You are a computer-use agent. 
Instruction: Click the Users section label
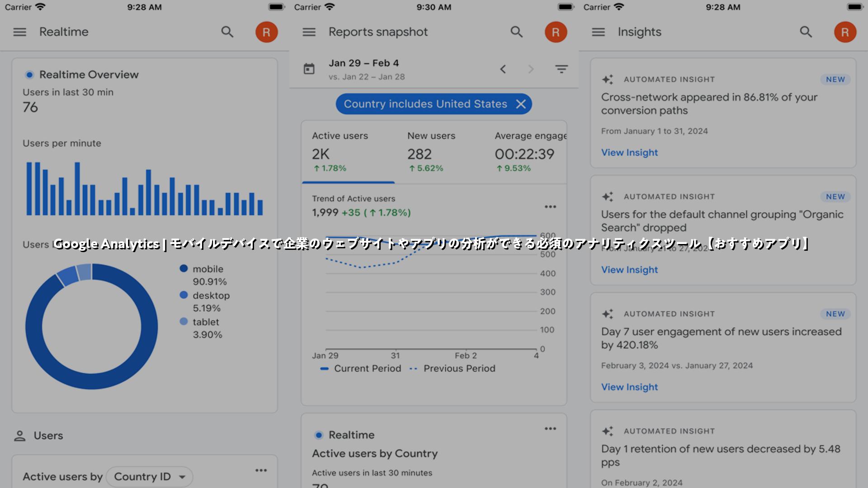48,436
